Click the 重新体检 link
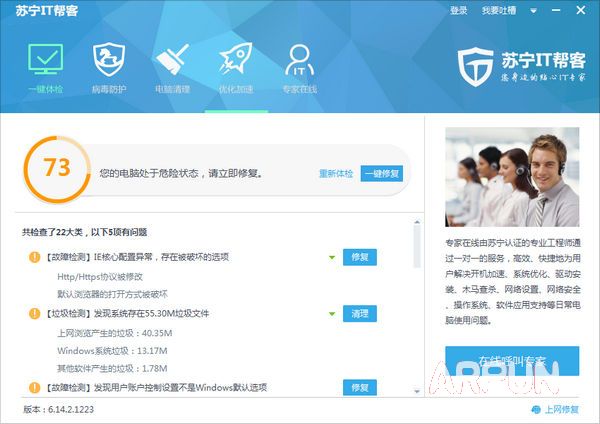The image size is (600, 424). click(x=336, y=174)
